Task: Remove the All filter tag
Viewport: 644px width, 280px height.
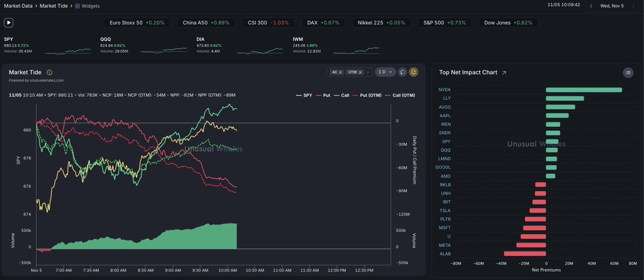Action: click(340, 72)
